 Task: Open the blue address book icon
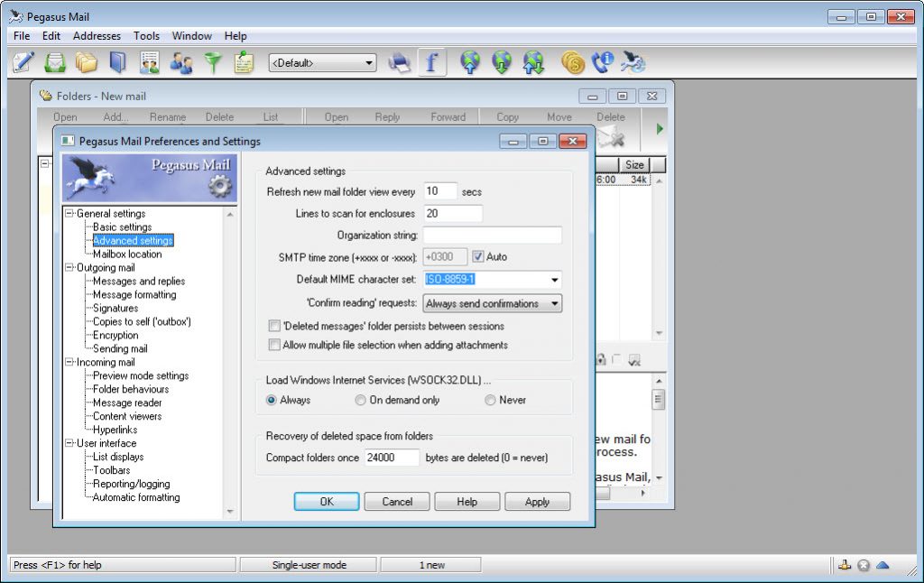(118, 62)
